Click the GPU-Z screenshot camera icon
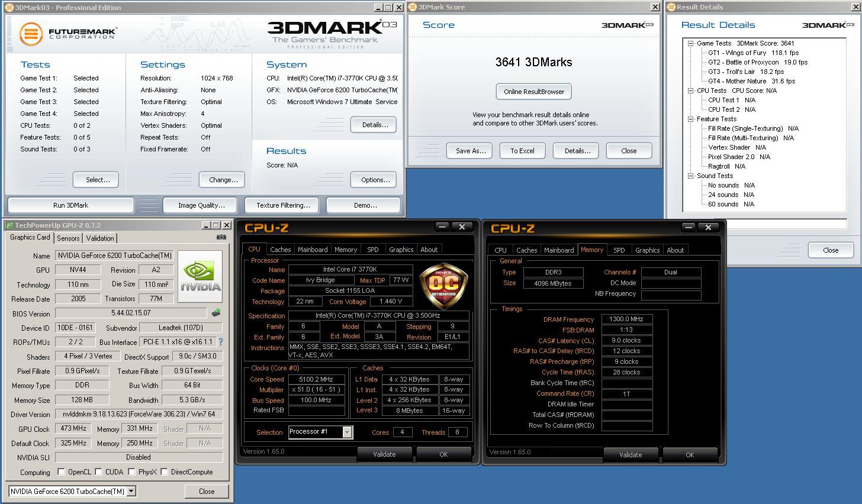 [x=221, y=237]
